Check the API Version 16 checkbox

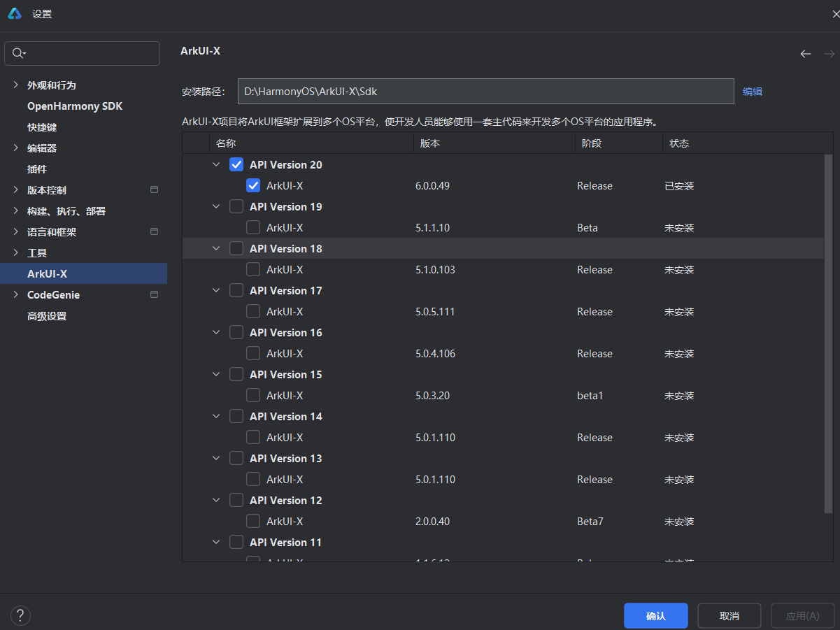pos(236,333)
